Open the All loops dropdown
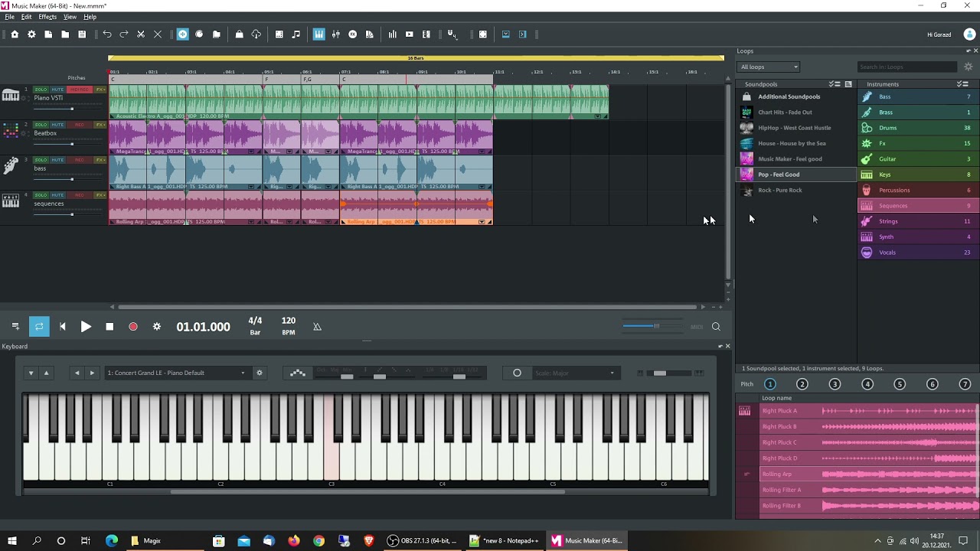 pyautogui.click(x=769, y=67)
